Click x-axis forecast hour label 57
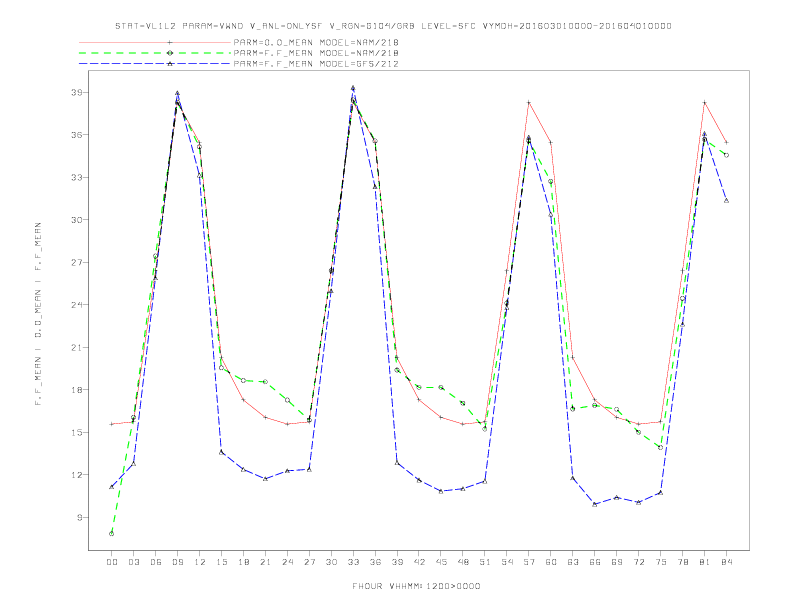The width and height of the screenshot is (792, 612). [x=529, y=562]
